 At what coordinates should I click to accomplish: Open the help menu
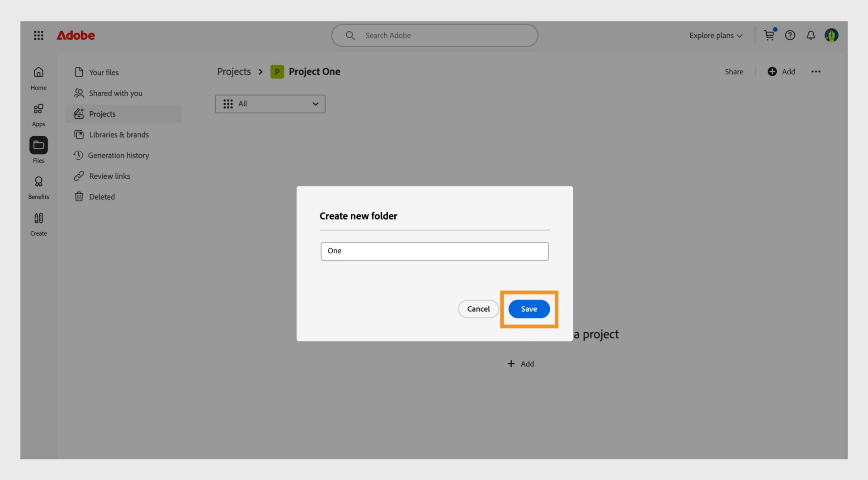click(x=790, y=35)
